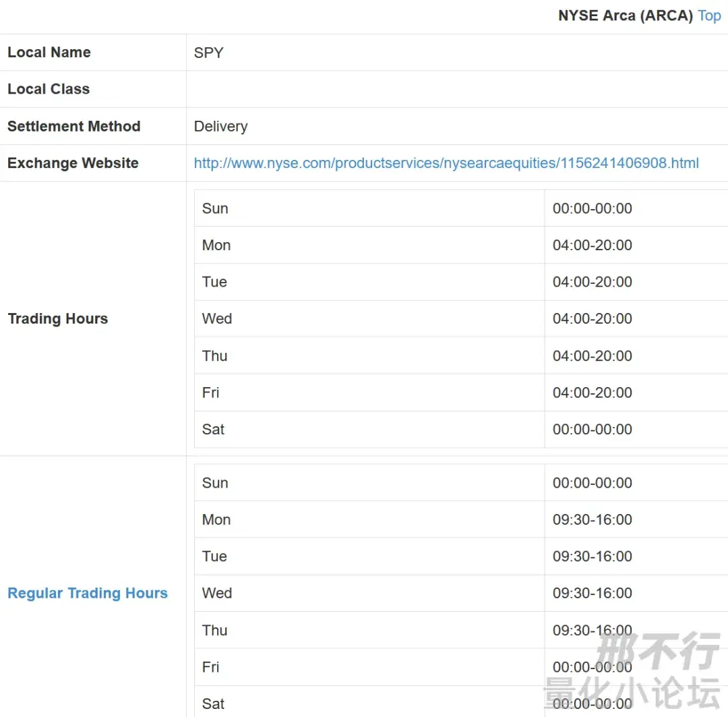Click Monday's 09:30-16:00 regular hours cell
The width and height of the screenshot is (728, 717).
(x=592, y=519)
